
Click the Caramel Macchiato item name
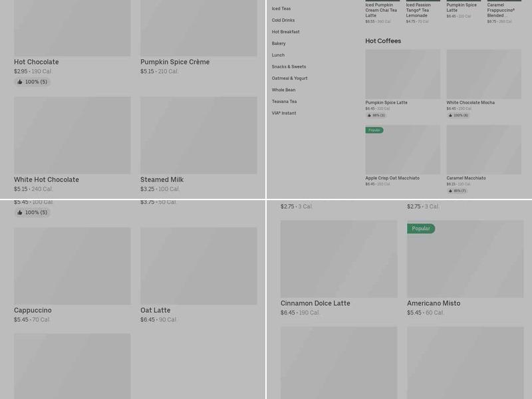point(466,178)
